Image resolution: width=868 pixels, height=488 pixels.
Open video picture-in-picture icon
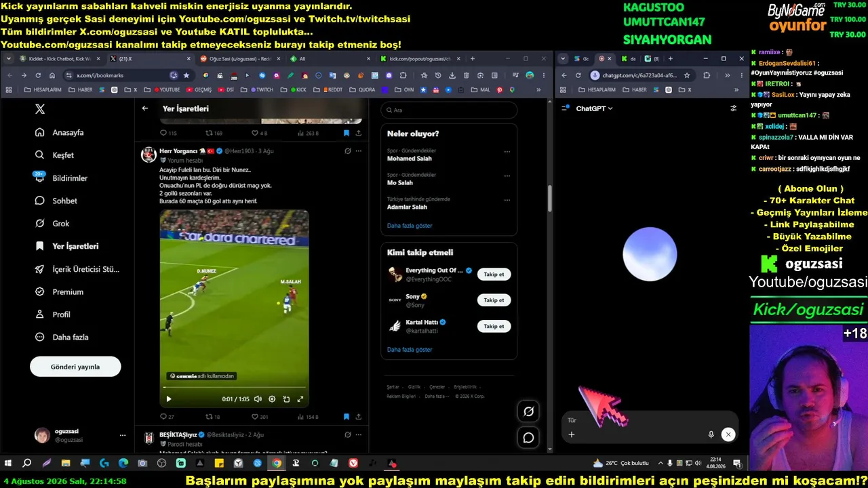286,399
